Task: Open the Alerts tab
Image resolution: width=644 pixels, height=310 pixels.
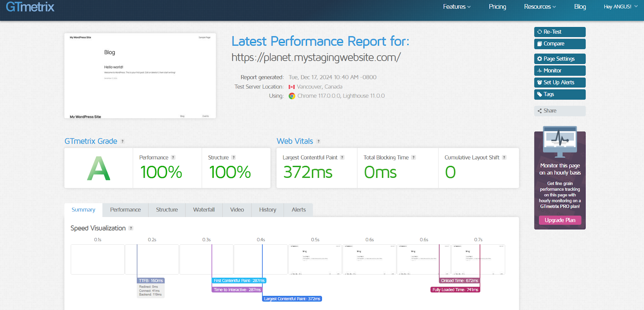Action: 299,210
